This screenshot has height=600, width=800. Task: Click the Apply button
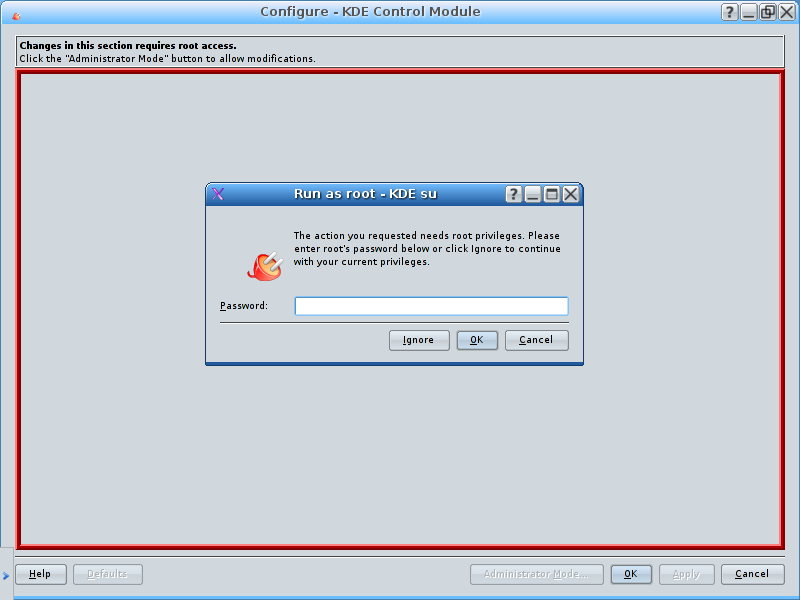point(687,574)
